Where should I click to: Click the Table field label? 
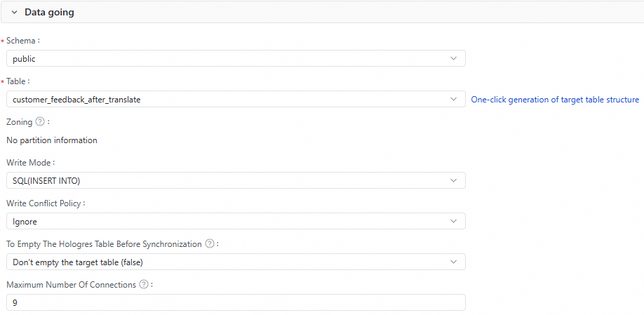18,81
